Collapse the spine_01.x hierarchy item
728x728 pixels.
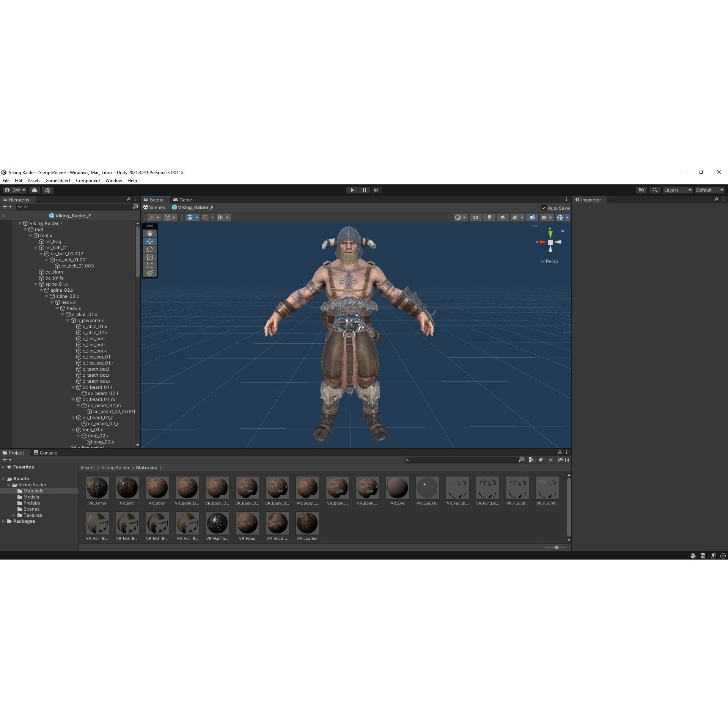36,284
